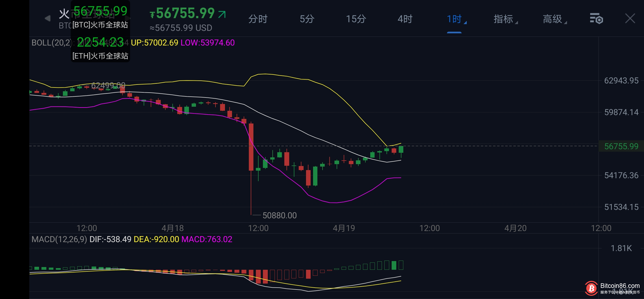Close the fullscreen chart view

pos(630,19)
